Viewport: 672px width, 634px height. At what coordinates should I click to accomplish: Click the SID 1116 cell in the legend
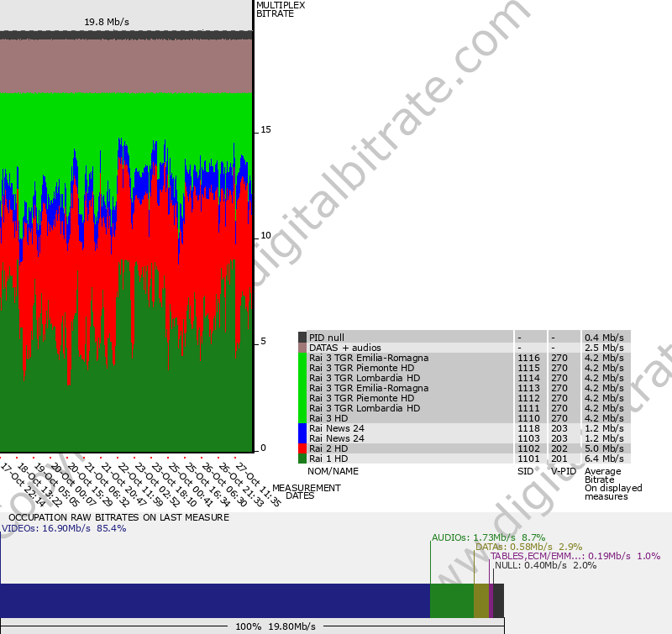(528, 358)
